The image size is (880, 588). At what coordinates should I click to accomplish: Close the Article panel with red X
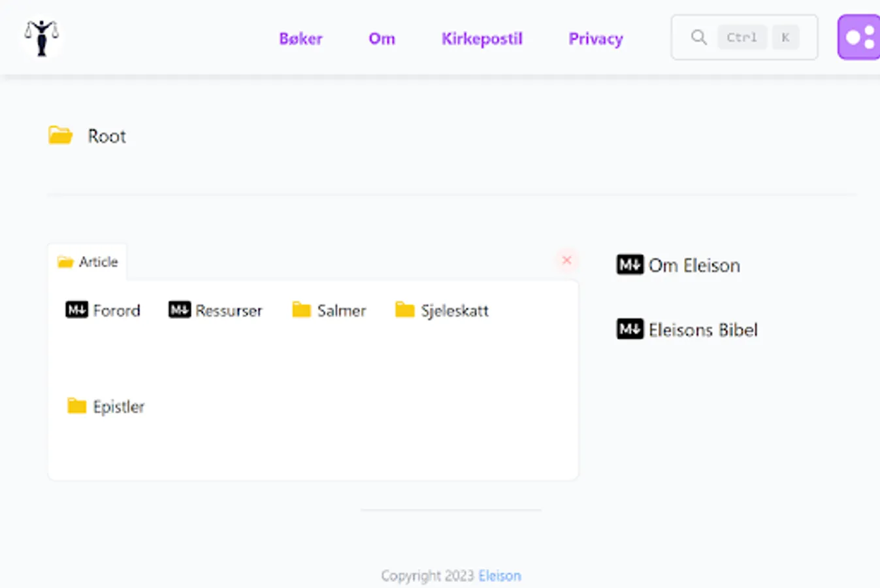[x=566, y=260]
